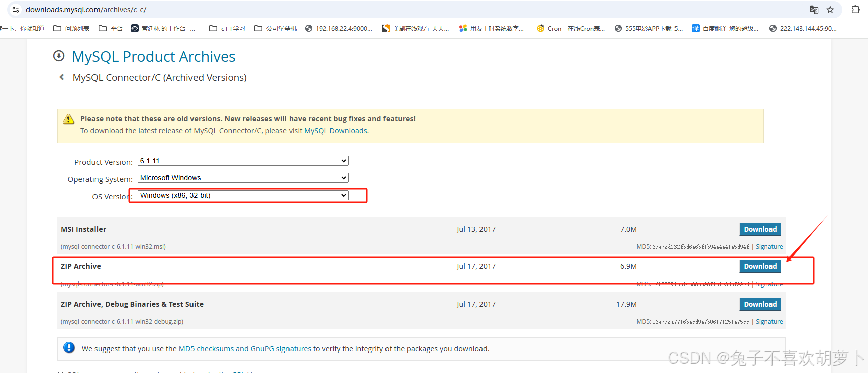Click the blue info exclamation icon

[69, 347]
